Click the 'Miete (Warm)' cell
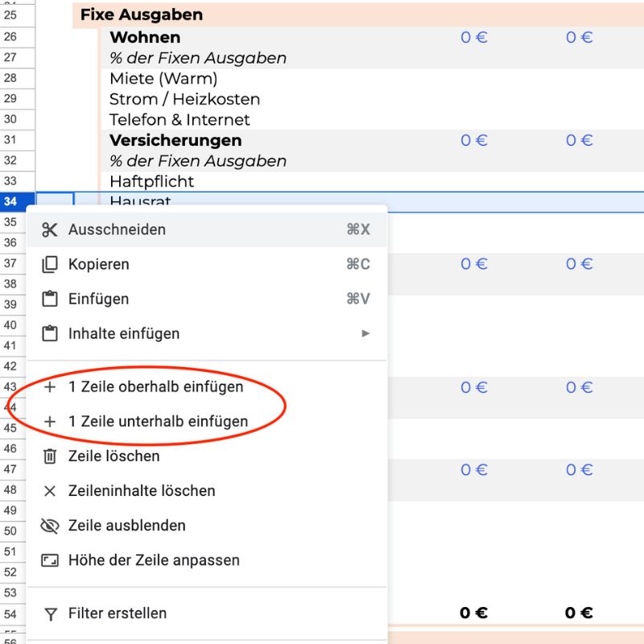 pyautogui.click(x=163, y=79)
